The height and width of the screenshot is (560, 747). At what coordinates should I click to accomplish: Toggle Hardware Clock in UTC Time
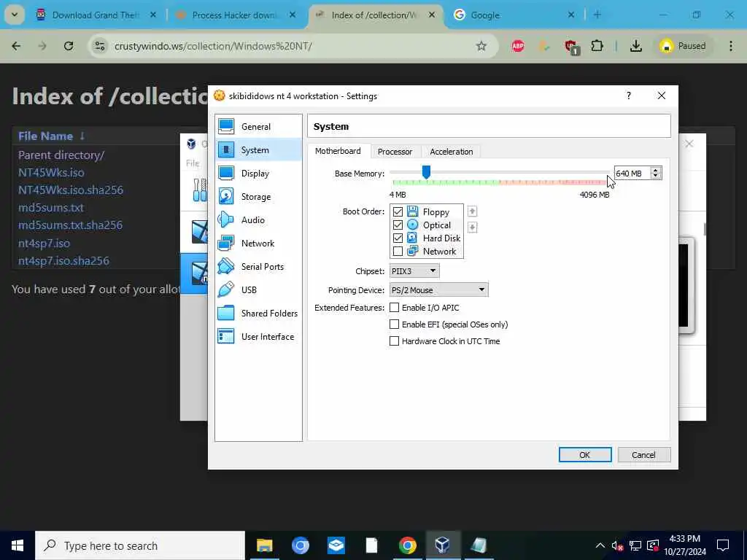(394, 341)
